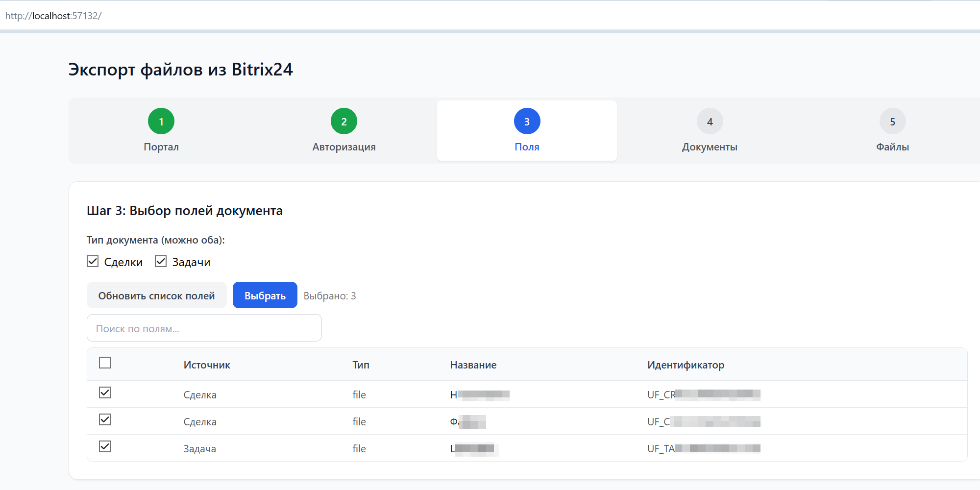Click the gray step 5 circle
980x490 pixels.
(x=892, y=122)
